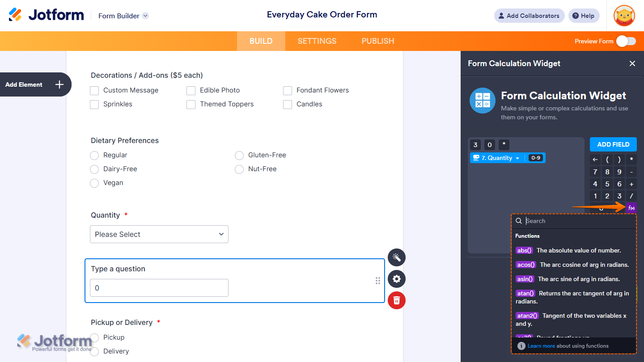This screenshot has width=644, height=362.
Task: Switch to the SETTINGS tab
Action: point(317,41)
